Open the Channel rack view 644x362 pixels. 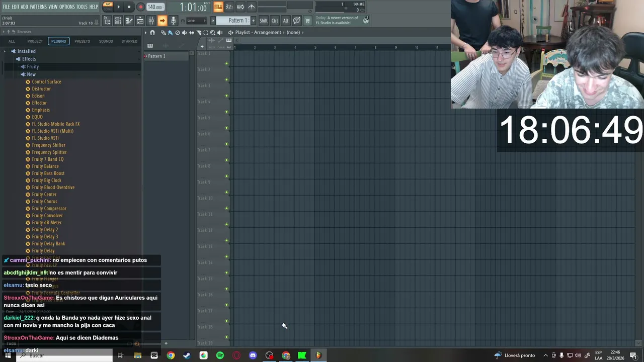coord(118,21)
